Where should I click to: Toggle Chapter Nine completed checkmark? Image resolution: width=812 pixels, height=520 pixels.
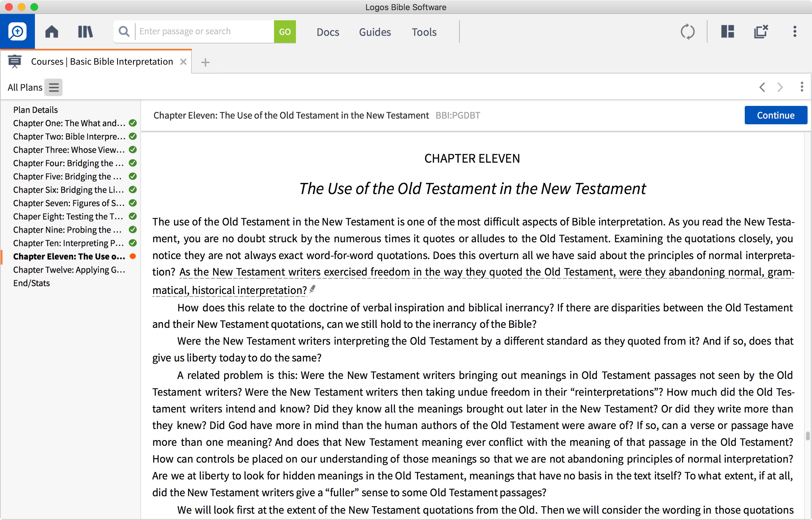133,230
